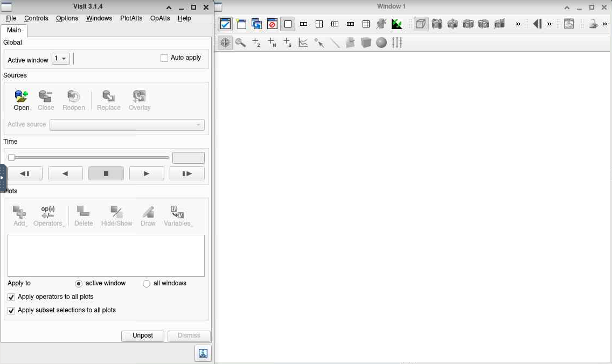Select the 'all windows' radio button
This screenshot has height=364, width=612.
(147, 284)
